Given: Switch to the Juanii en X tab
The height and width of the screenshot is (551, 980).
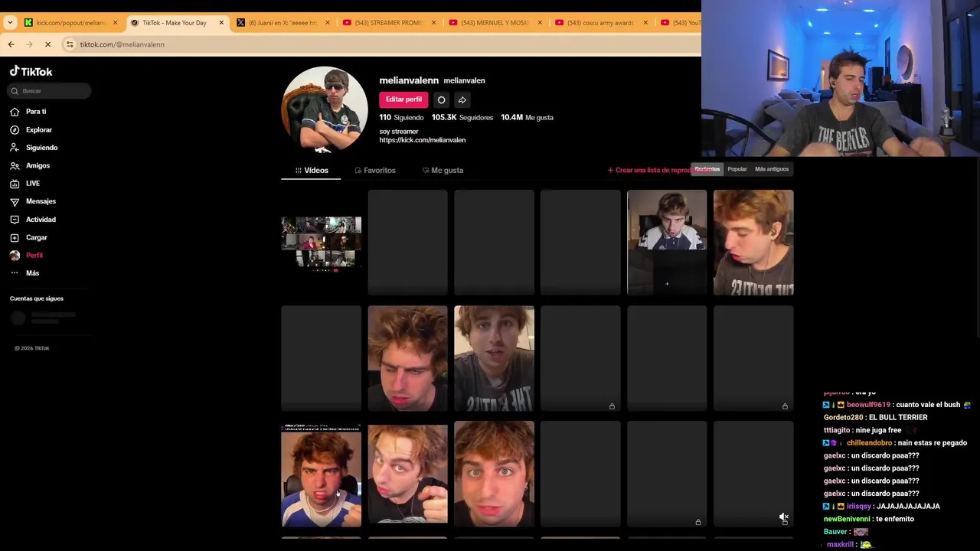Looking at the screenshot, I should [x=283, y=23].
